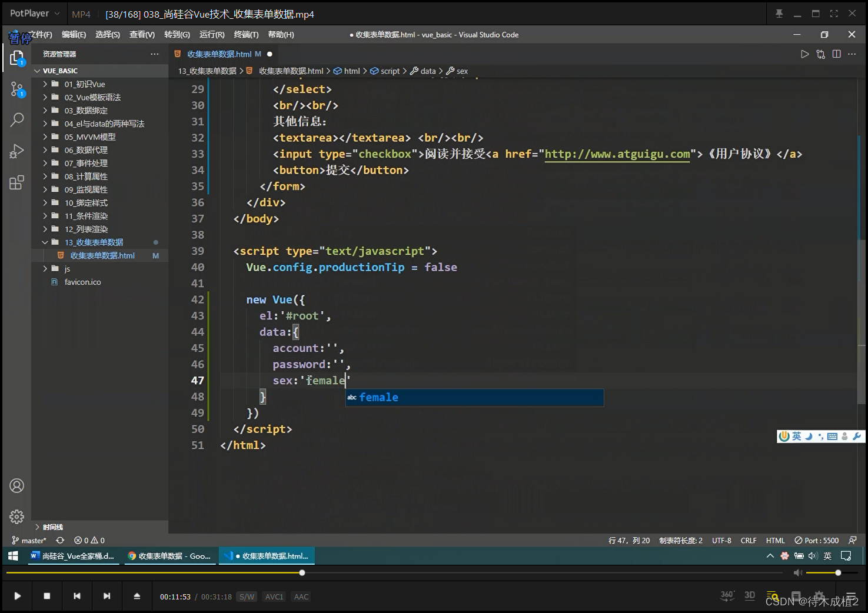Open the 选择(S) menu
868x613 pixels.
[x=108, y=35]
